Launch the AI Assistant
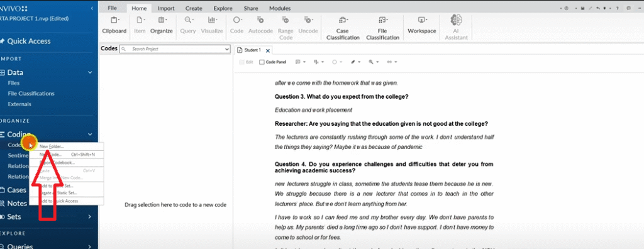This screenshot has height=249, width=644. tap(457, 28)
